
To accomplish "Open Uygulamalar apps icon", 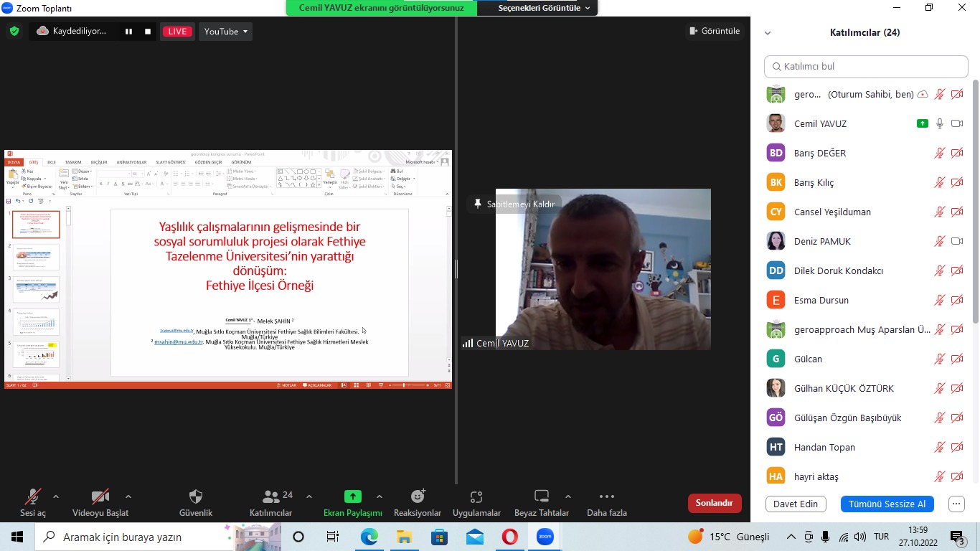I will point(476,496).
